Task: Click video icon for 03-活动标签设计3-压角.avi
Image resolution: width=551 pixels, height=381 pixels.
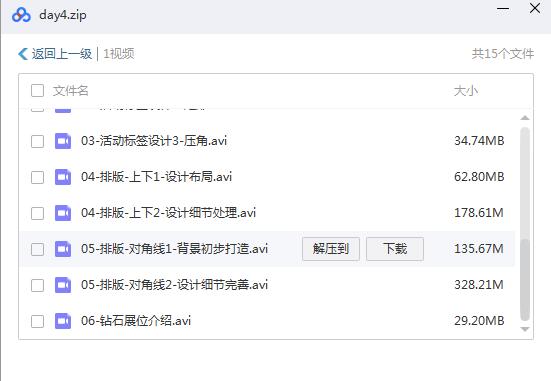Action: (x=63, y=141)
